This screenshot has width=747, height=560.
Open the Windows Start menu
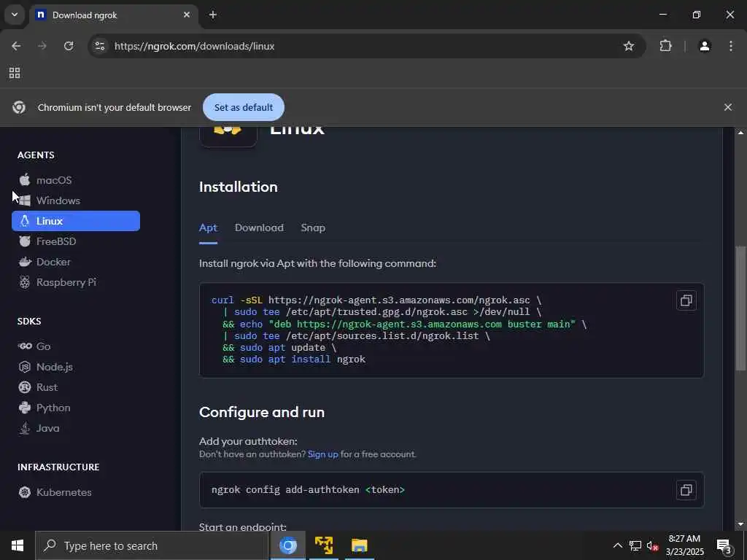point(18,545)
